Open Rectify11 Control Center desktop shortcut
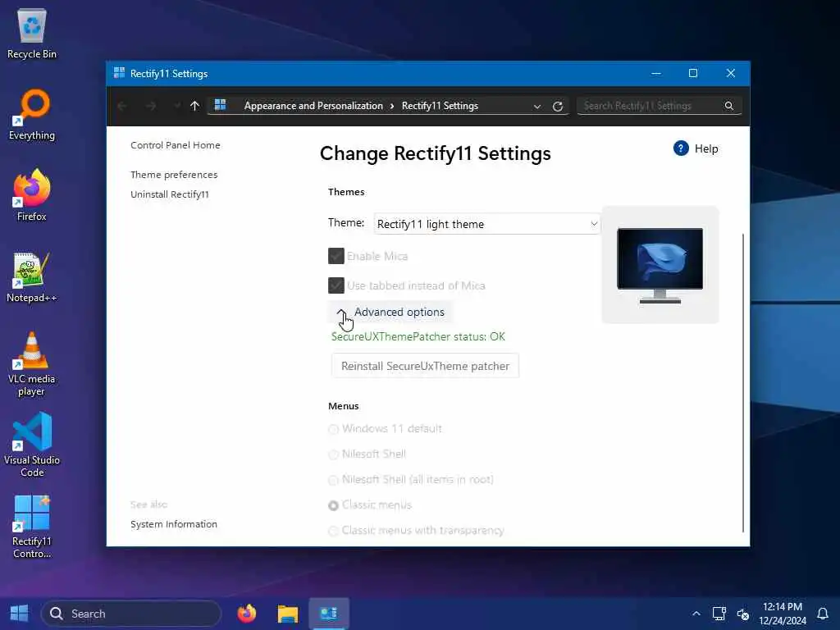The image size is (840, 630). coord(32,527)
